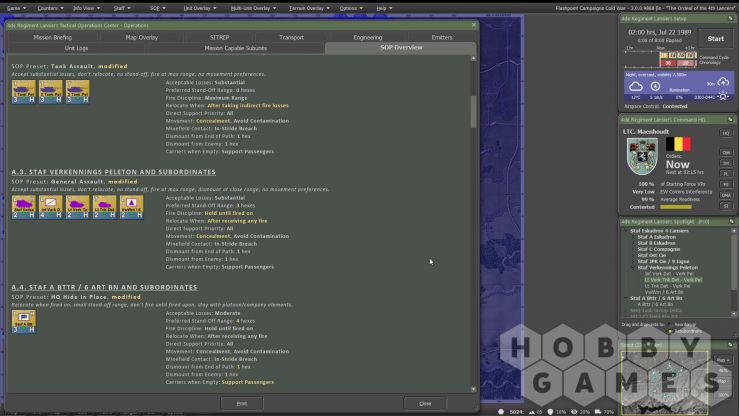Screen dimensions: 739x416
Task: Collapse the Staf Verkennings Peleton tree node
Action: [633, 268]
